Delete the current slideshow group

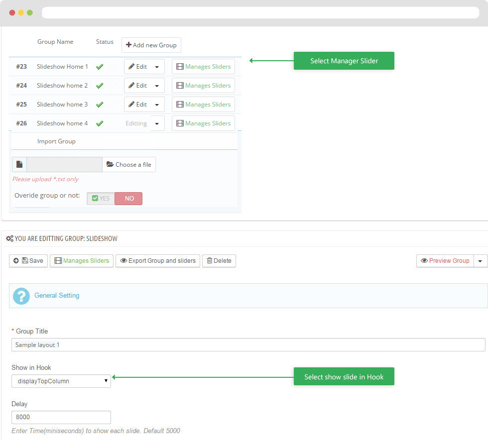coord(219,261)
